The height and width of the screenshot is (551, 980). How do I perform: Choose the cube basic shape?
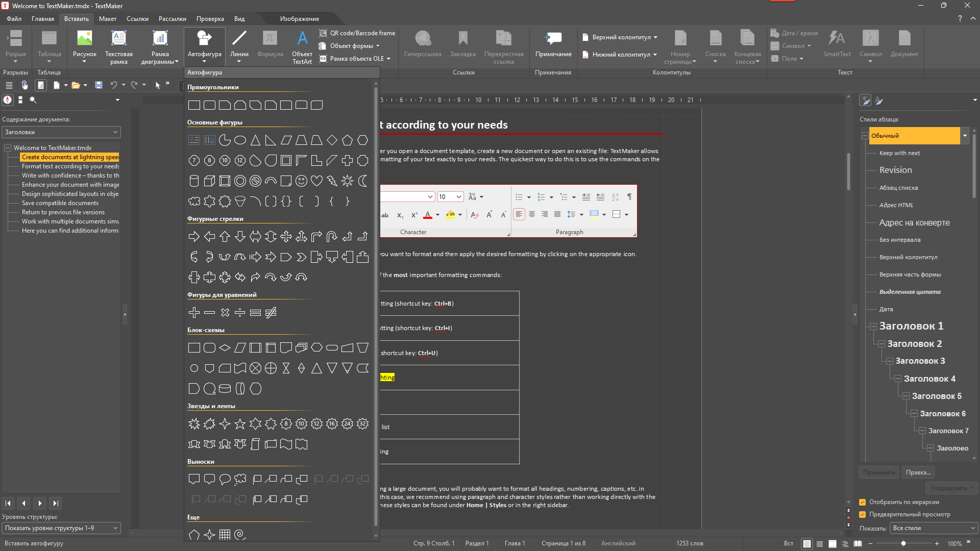pyautogui.click(x=210, y=181)
